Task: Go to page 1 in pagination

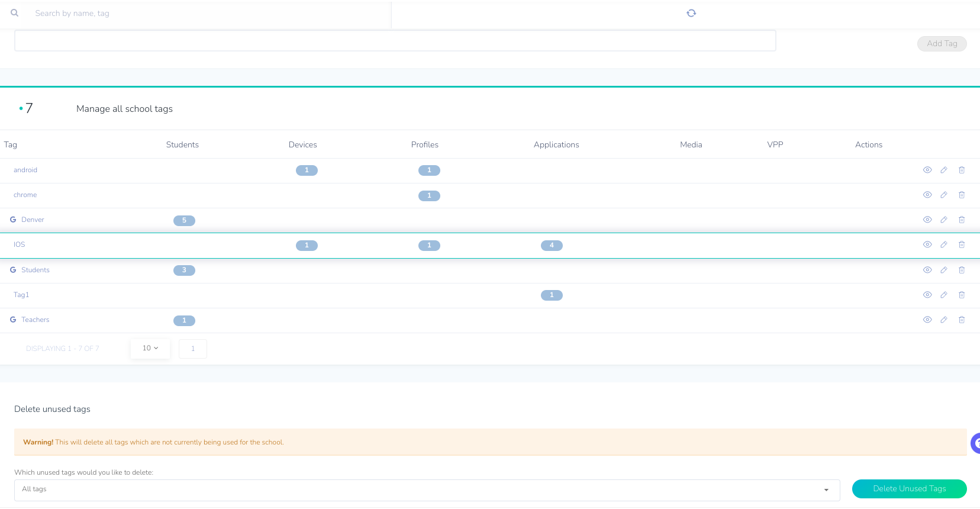Action: click(193, 349)
